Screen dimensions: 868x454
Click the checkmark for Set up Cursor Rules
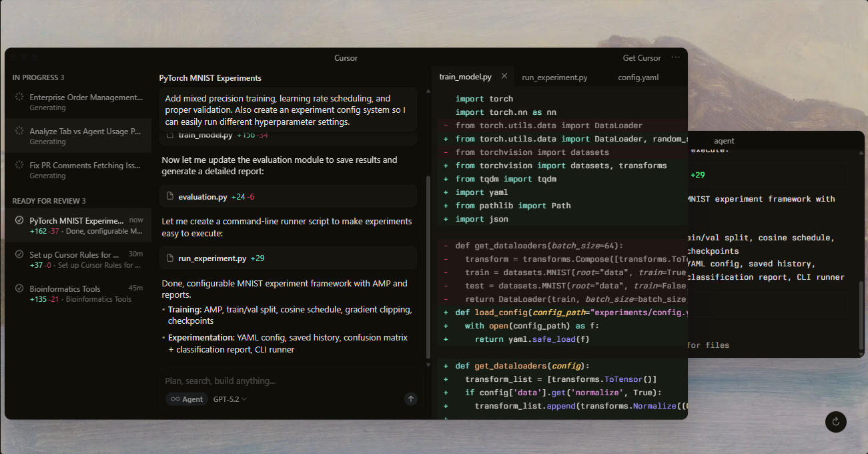(19, 255)
